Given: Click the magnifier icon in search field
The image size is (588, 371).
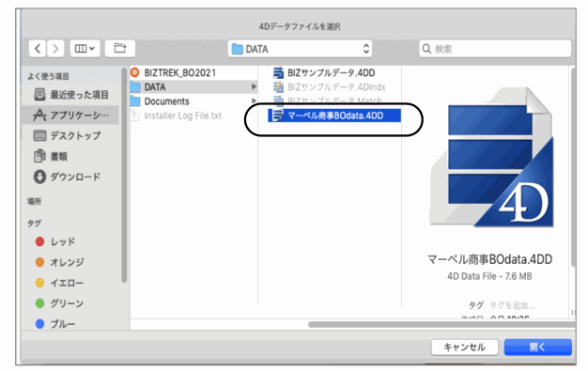Looking at the screenshot, I should tap(426, 49).
